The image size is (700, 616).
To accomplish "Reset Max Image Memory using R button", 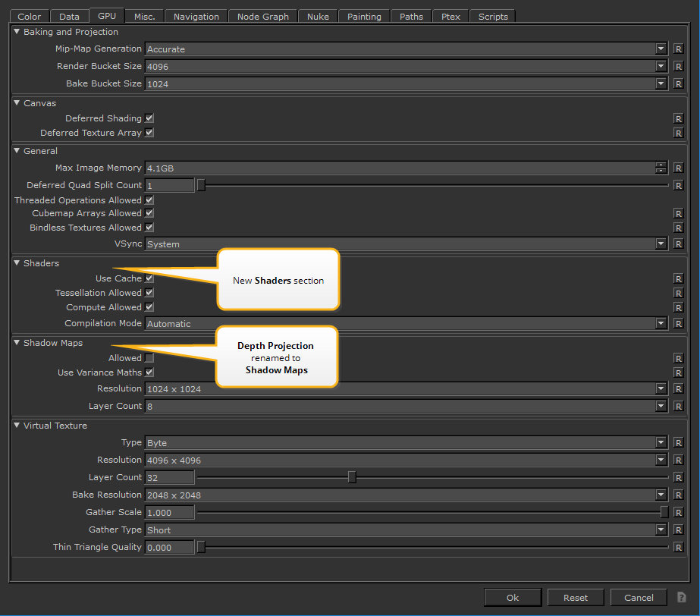I will click(x=679, y=168).
